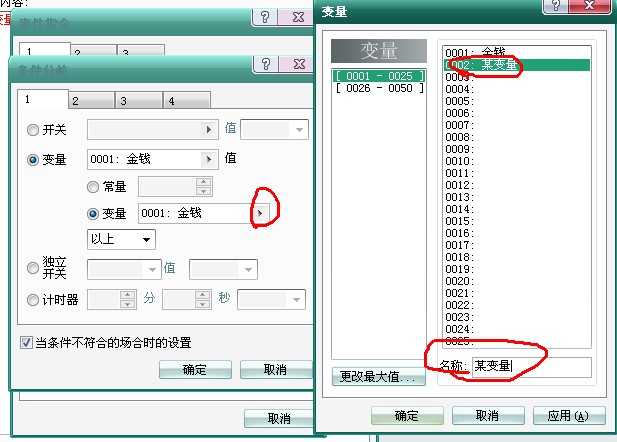The height and width of the screenshot is (442, 617).
Task: Switch to tab 3 in 条件分歧 dialog
Action: click(139, 101)
